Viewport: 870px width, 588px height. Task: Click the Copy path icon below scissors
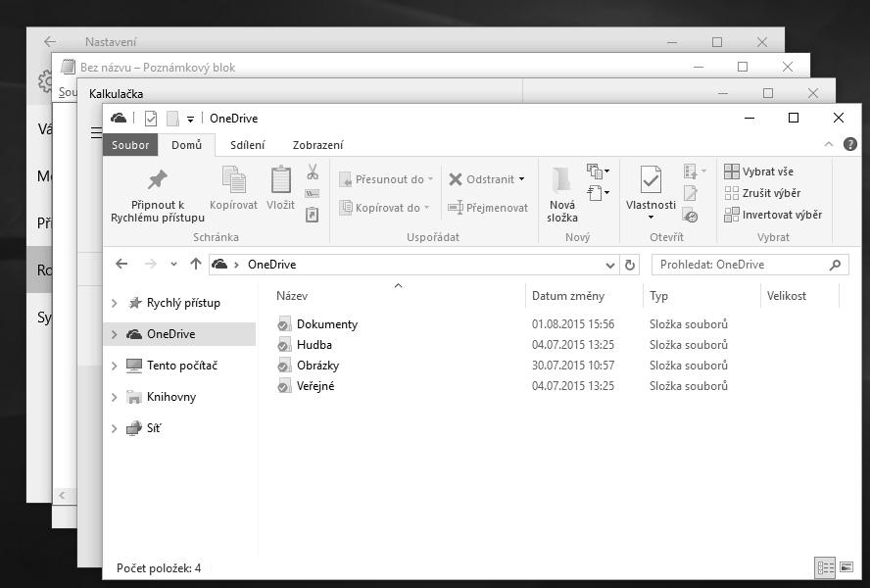click(313, 193)
